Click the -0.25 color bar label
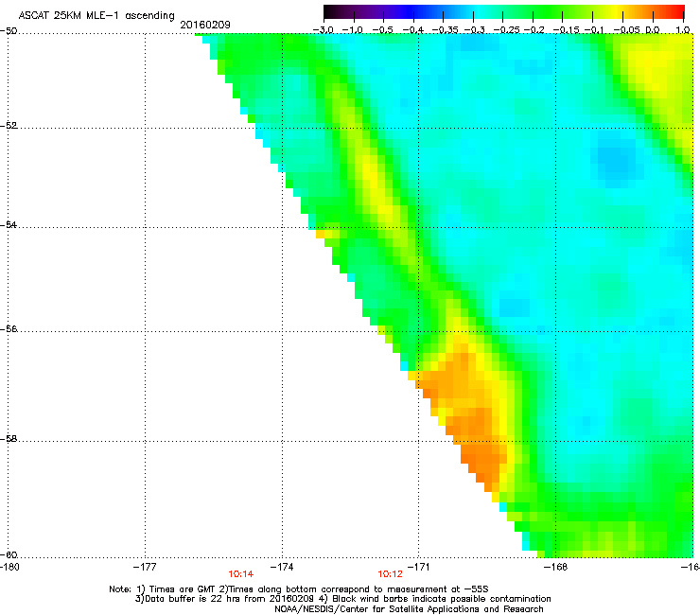Image resolution: width=700 pixels, height=615 pixels. 504,30
